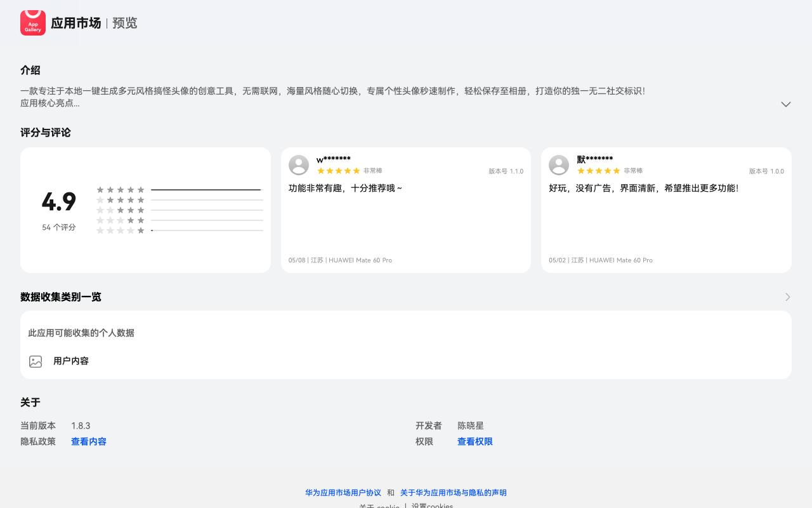Open 查看权限 permissions link
The width and height of the screenshot is (812, 508).
[475, 441]
